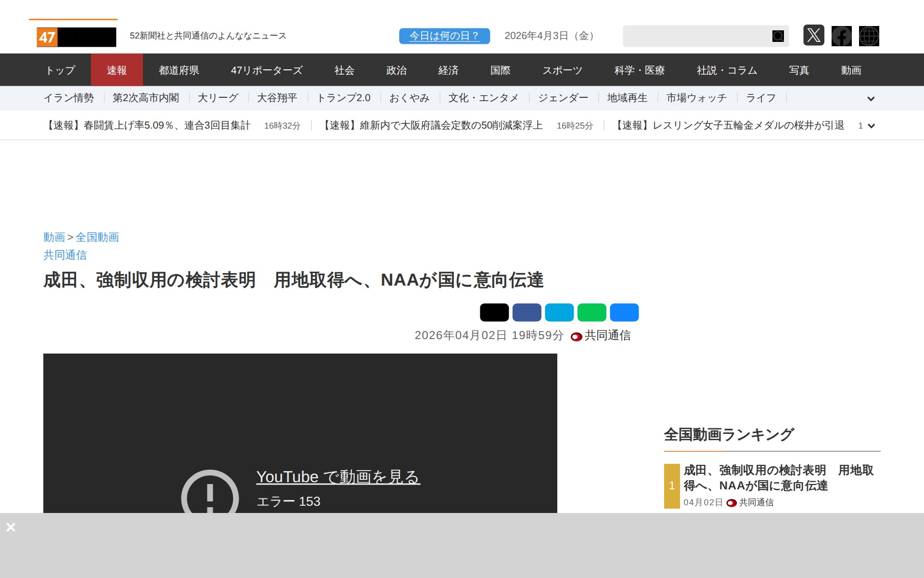Open the X (Twitter) icon in header
The width and height of the screenshot is (924, 578).
point(813,36)
